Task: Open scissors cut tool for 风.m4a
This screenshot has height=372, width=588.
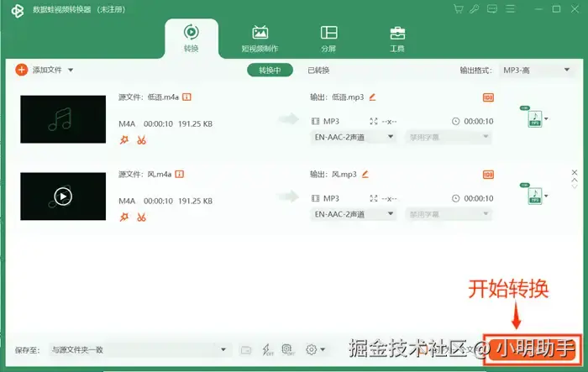Action: (141, 217)
